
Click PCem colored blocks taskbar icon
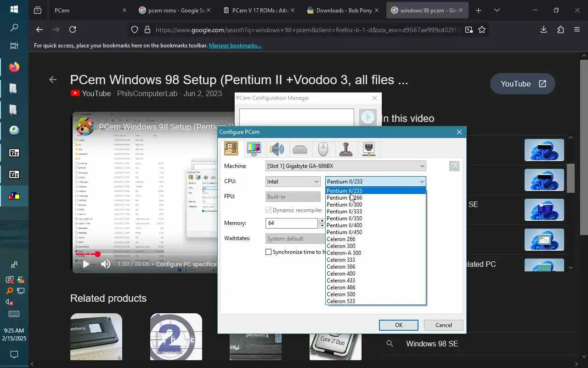tap(14, 196)
